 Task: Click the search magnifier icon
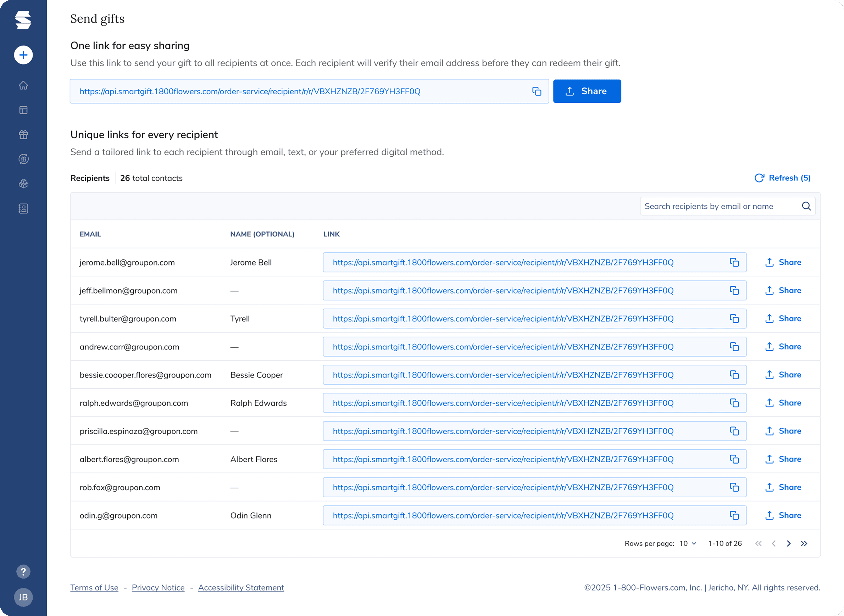point(806,206)
